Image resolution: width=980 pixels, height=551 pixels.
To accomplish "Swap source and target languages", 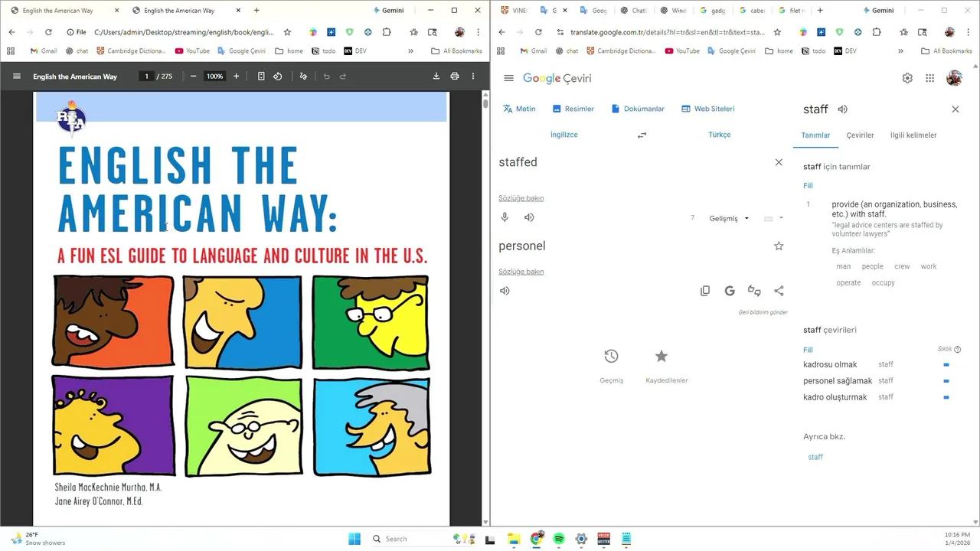I will point(642,135).
